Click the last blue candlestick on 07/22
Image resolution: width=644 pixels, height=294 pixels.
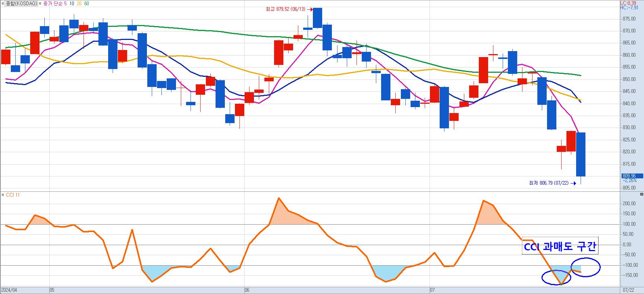coord(581,154)
